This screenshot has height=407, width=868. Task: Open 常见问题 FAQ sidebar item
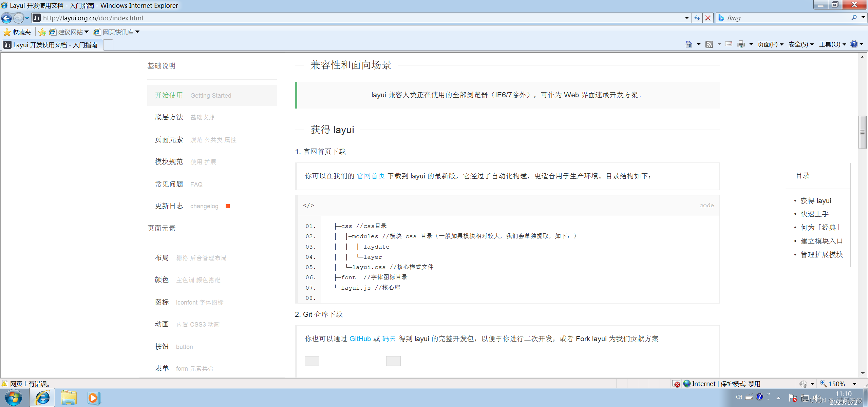coord(212,184)
